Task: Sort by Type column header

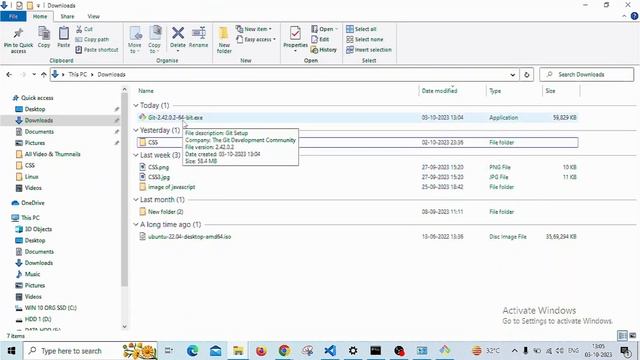Action: 495,91
